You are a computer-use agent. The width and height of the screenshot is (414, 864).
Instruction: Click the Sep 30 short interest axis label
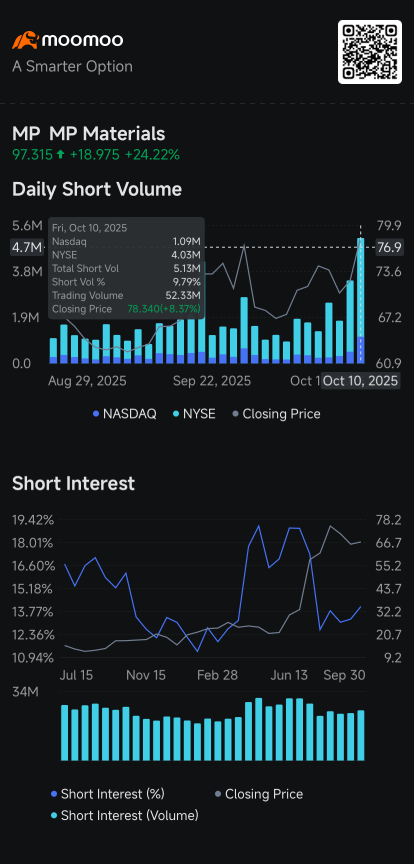(x=344, y=676)
